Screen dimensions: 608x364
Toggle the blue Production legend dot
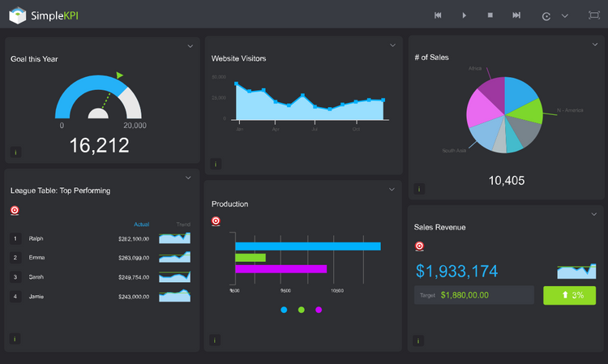tap(284, 310)
